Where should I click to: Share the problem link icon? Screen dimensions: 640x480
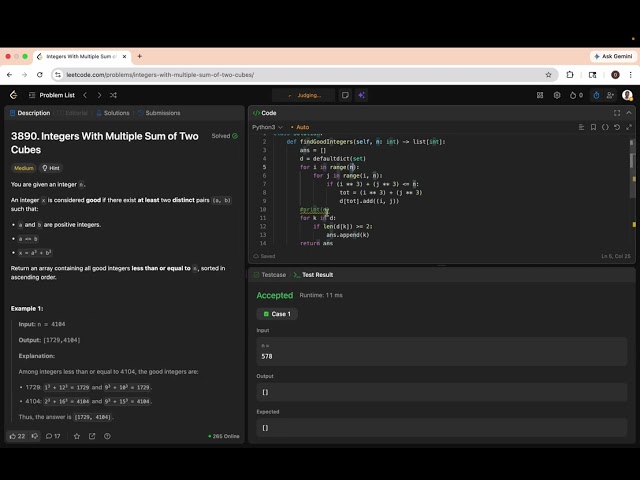[92, 436]
